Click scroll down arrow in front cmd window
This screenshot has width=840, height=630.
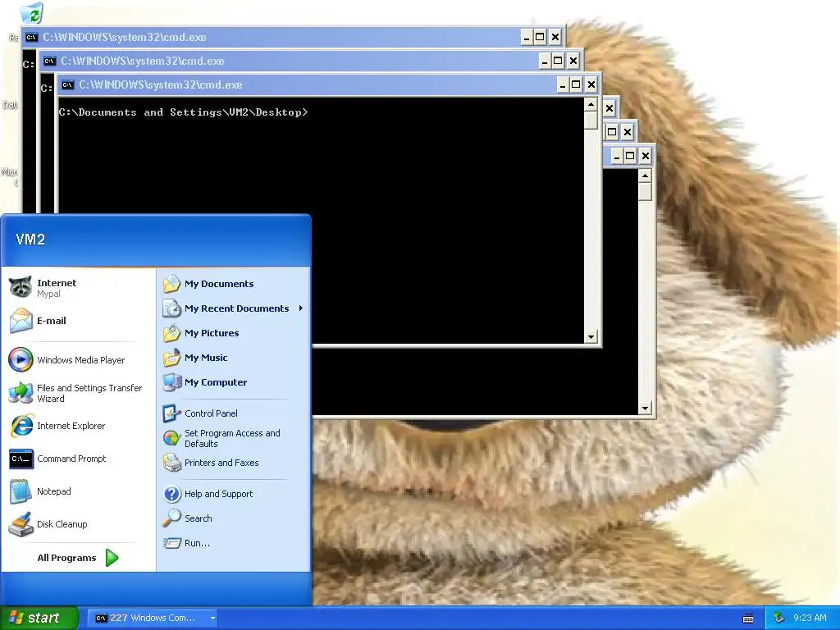(x=591, y=337)
